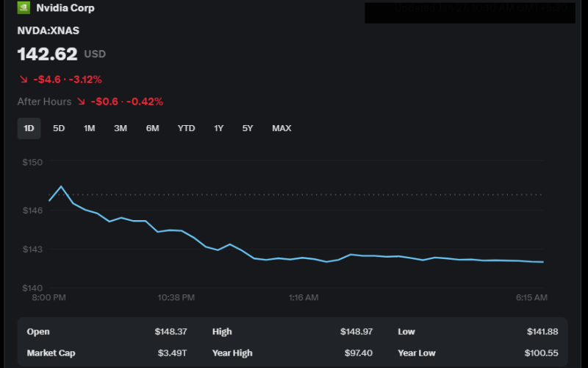Viewport: 588px width, 368px height.
Task: Click the Year High label
Action: tap(232, 353)
